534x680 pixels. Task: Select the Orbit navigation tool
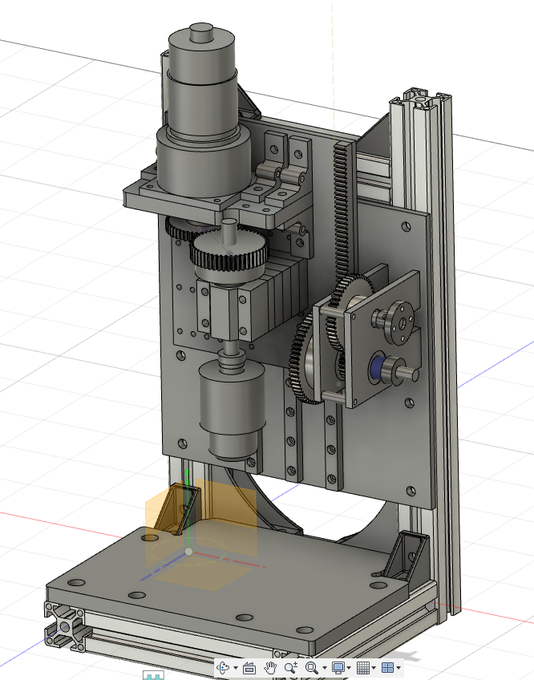[223, 667]
